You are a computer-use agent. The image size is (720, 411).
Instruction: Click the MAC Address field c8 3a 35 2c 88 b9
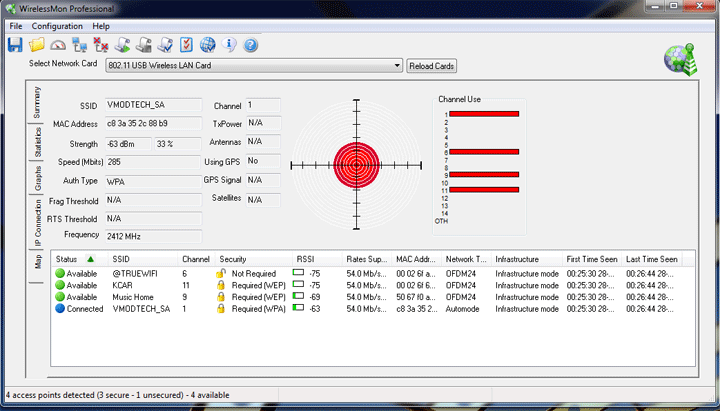(153, 124)
